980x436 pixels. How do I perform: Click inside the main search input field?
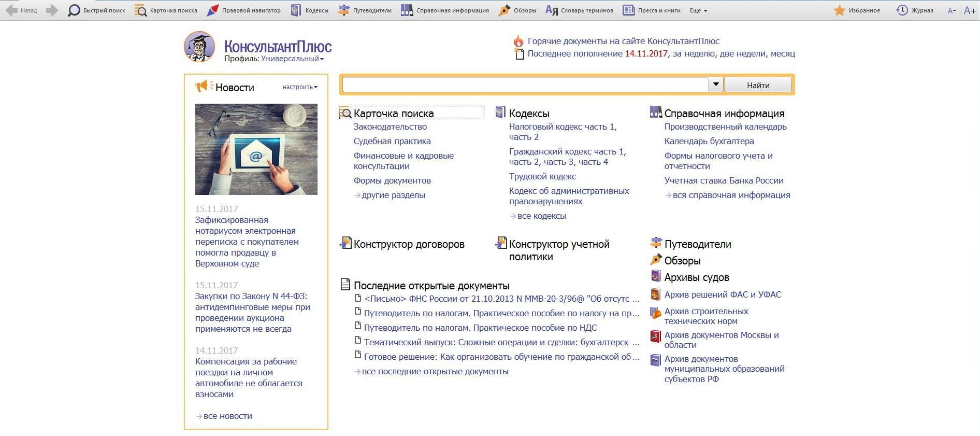coord(525,85)
